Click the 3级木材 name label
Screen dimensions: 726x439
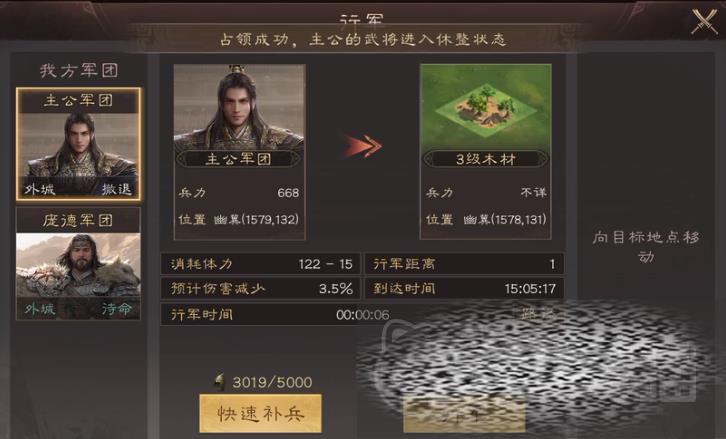coord(486,159)
